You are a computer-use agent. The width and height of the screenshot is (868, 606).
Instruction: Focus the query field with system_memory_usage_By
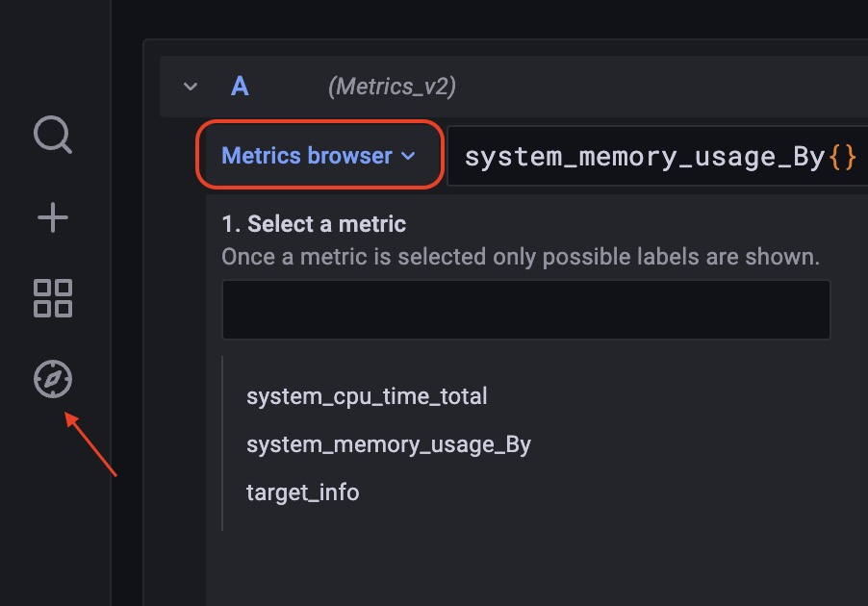point(657,156)
